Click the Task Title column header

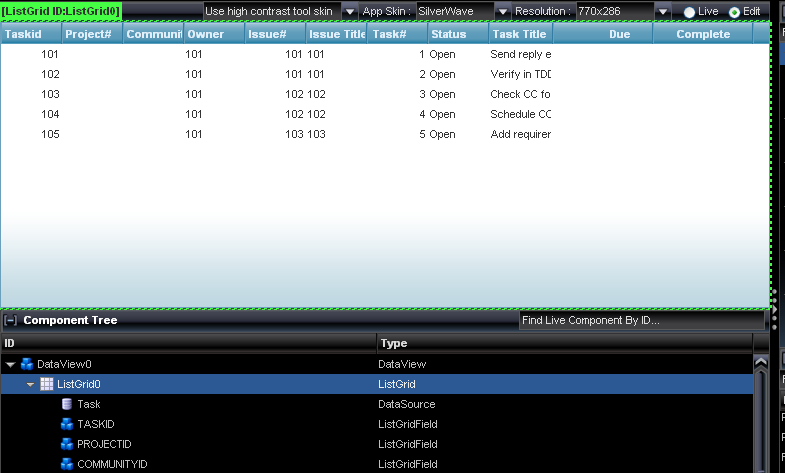520,34
